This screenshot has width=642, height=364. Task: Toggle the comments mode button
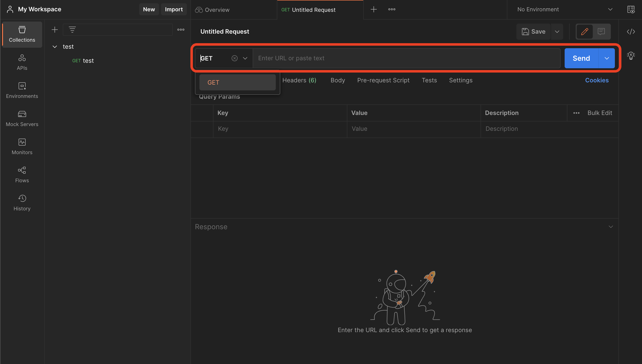point(601,32)
